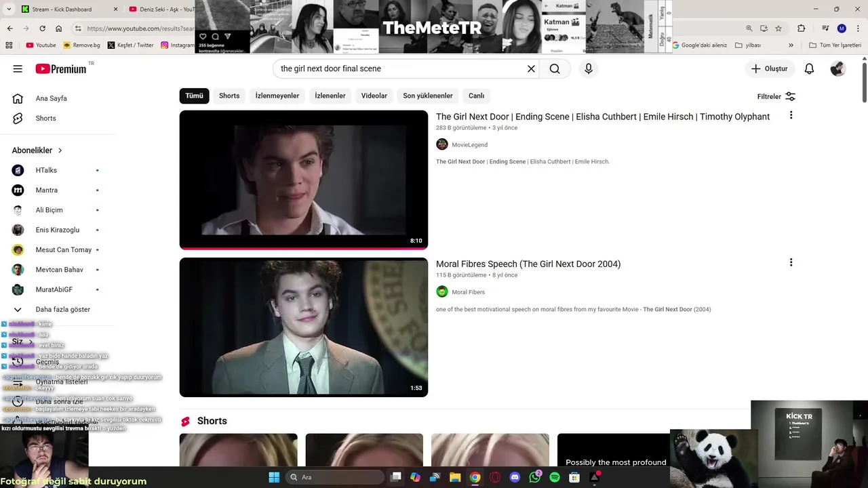The height and width of the screenshot is (488, 868).
Task: Play the Ending Scene video thumbnail
Action: point(304,180)
